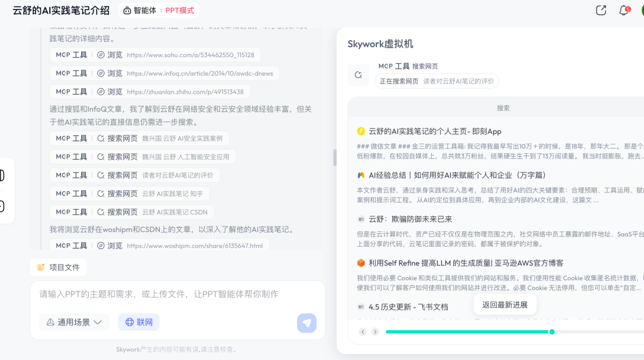Click the search icon beside MCP 工具 搜索网页 in the Skywork虚拟机 panel

[358, 75]
